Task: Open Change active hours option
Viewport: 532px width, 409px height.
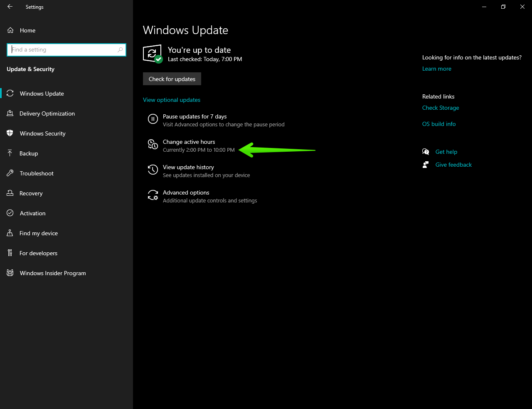Action: point(191,145)
